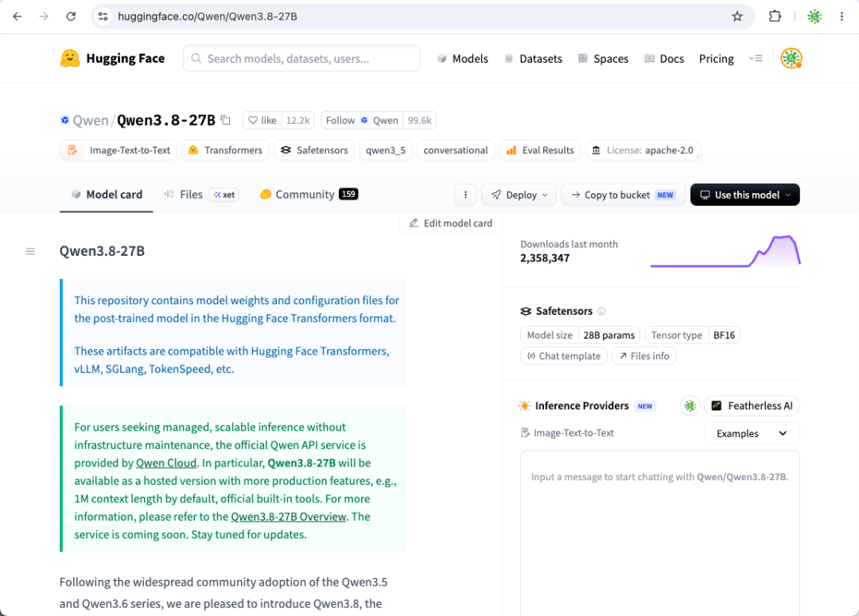This screenshot has width=859, height=616.
Task: Select the Image-Text-to-Text tag
Action: [119, 150]
